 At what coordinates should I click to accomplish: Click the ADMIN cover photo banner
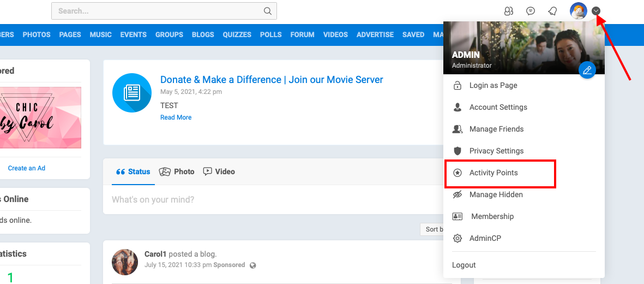(523, 48)
